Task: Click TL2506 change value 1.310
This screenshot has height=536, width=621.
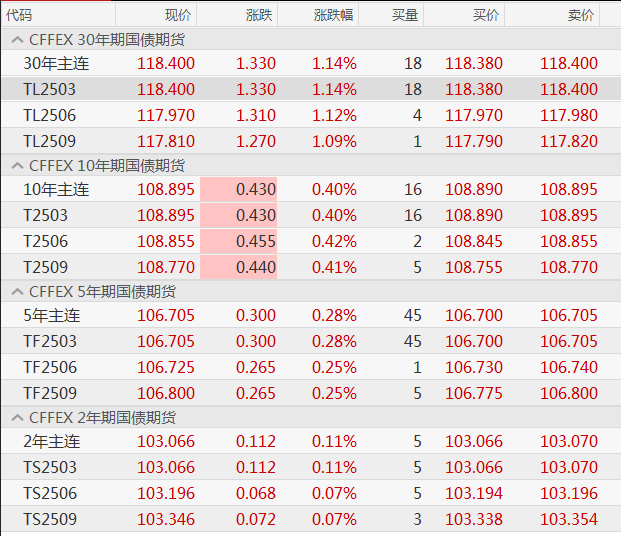Action: coord(255,115)
